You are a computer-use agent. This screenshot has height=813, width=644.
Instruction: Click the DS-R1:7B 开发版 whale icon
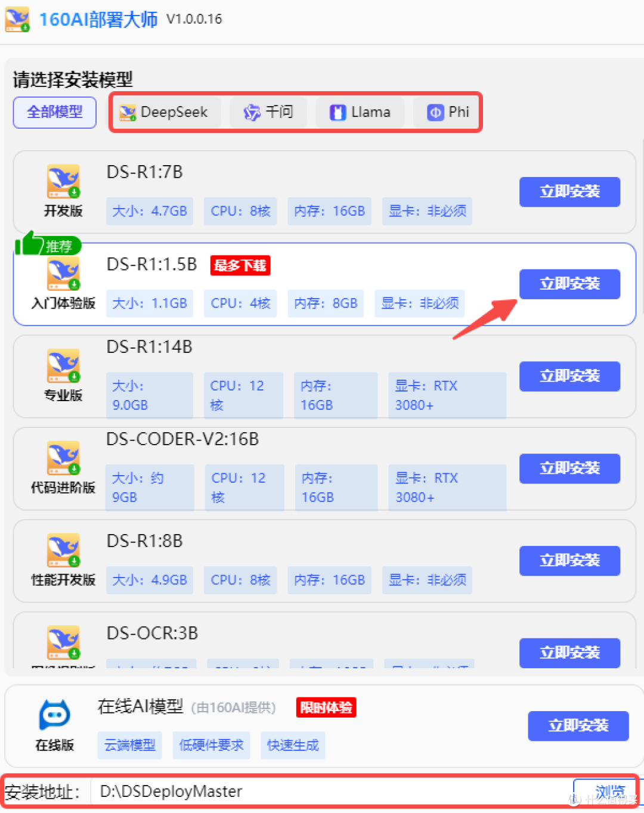tap(63, 182)
